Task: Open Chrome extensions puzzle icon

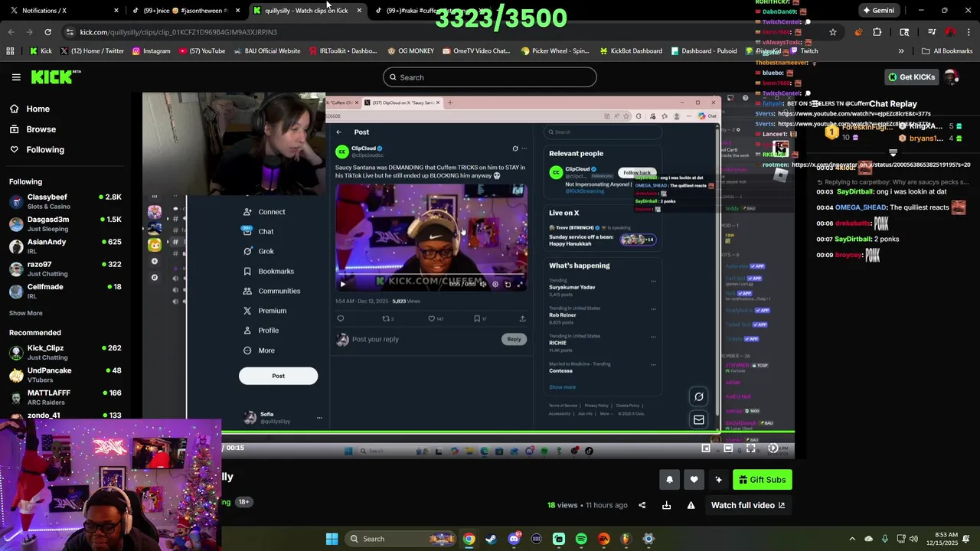Action: (x=877, y=32)
